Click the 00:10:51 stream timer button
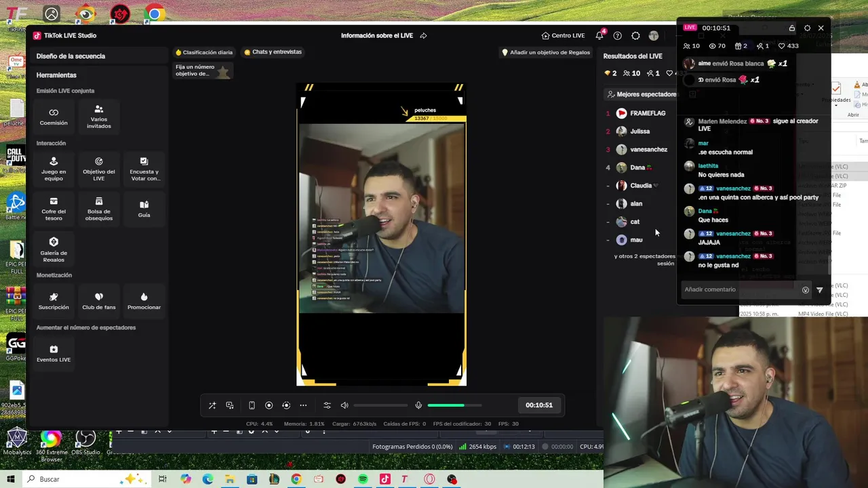Image resolution: width=868 pixels, height=488 pixels. [x=539, y=405]
